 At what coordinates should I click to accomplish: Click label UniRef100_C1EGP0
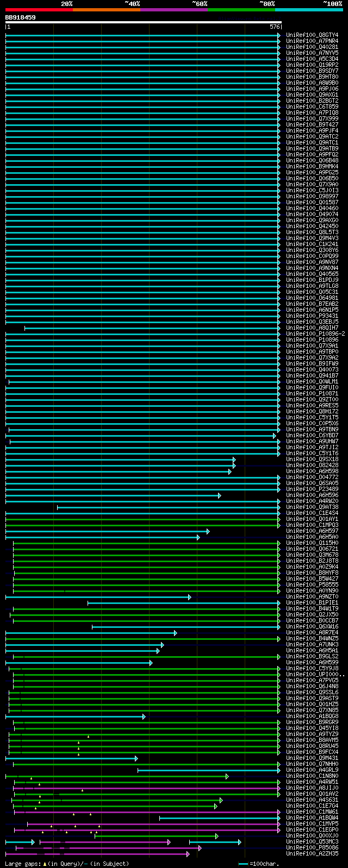pos(312,830)
